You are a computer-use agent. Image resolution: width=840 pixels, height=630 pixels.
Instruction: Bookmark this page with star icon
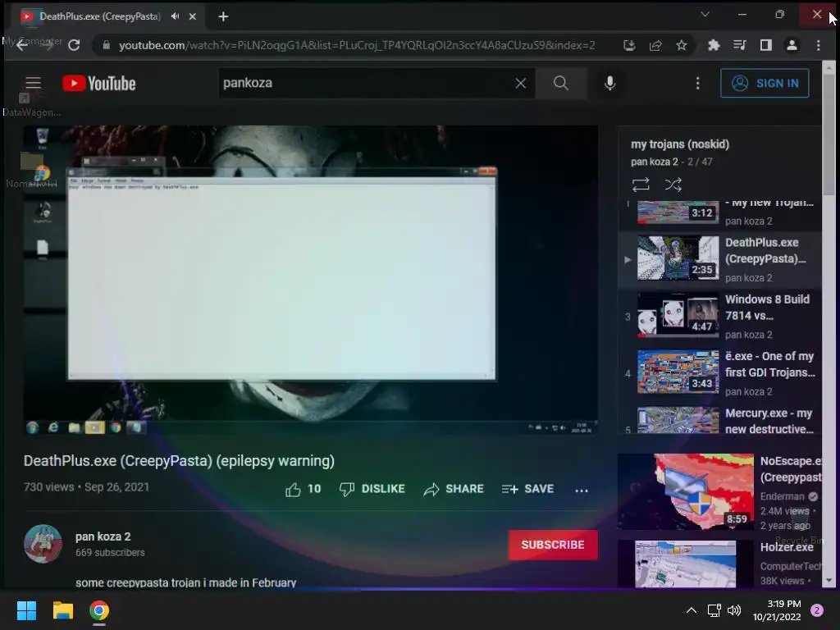pos(682,46)
